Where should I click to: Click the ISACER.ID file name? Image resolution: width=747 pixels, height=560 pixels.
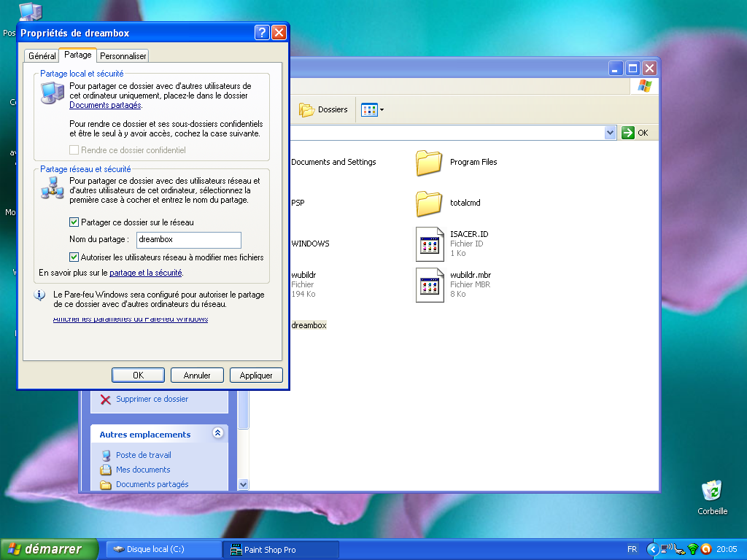469,234
